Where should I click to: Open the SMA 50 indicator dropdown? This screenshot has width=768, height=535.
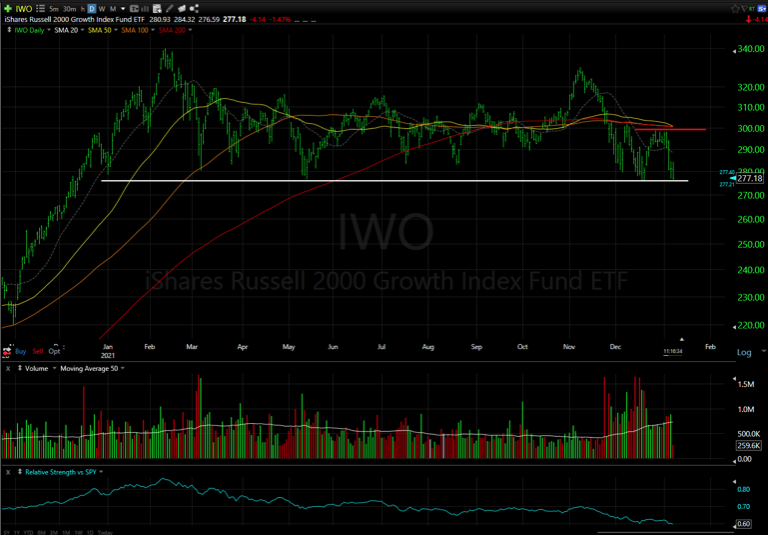point(116,30)
